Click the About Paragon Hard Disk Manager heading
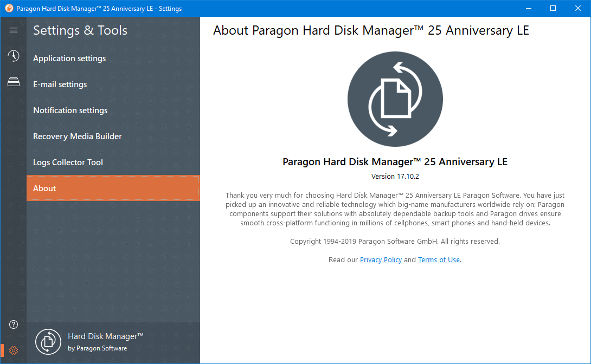This screenshot has height=364, width=591. (371, 30)
